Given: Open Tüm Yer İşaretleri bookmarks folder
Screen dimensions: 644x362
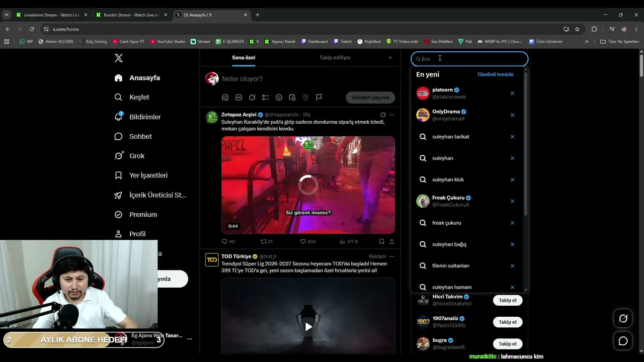Looking at the screenshot, I should point(619,41).
